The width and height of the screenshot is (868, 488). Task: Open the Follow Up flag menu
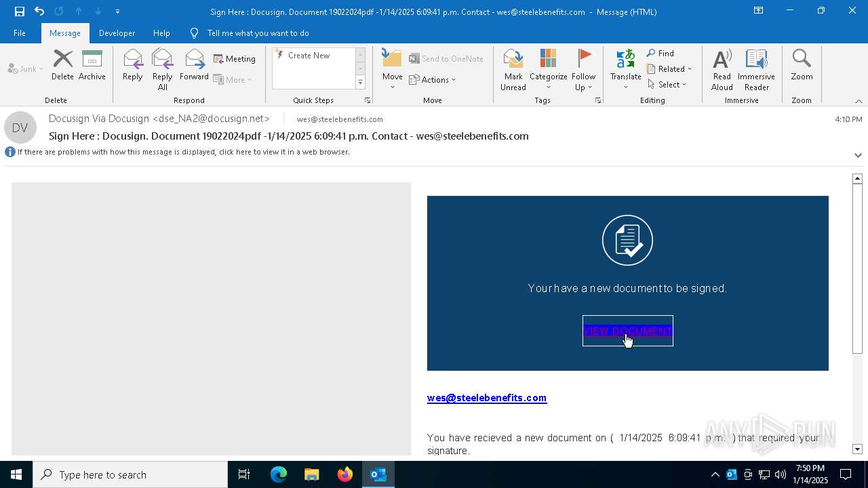[584, 70]
